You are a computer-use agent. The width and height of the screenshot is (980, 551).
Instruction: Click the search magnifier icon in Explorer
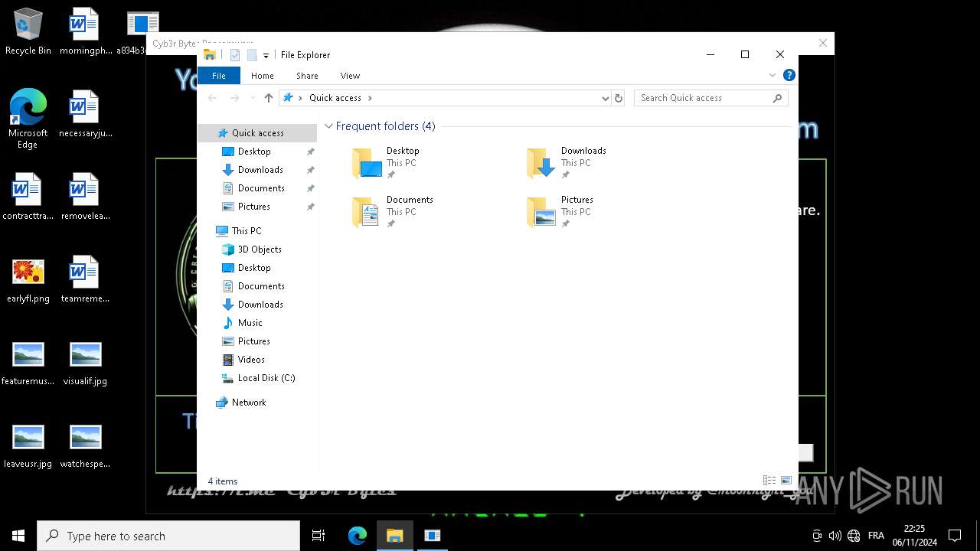(x=777, y=98)
